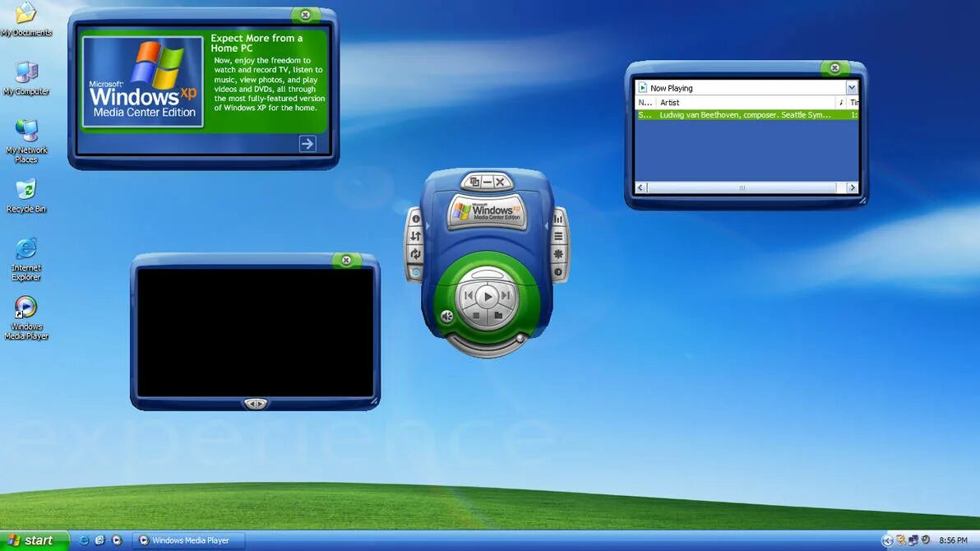
Task: Select the Recycle Bin icon
Action: (x=26, y=197)
